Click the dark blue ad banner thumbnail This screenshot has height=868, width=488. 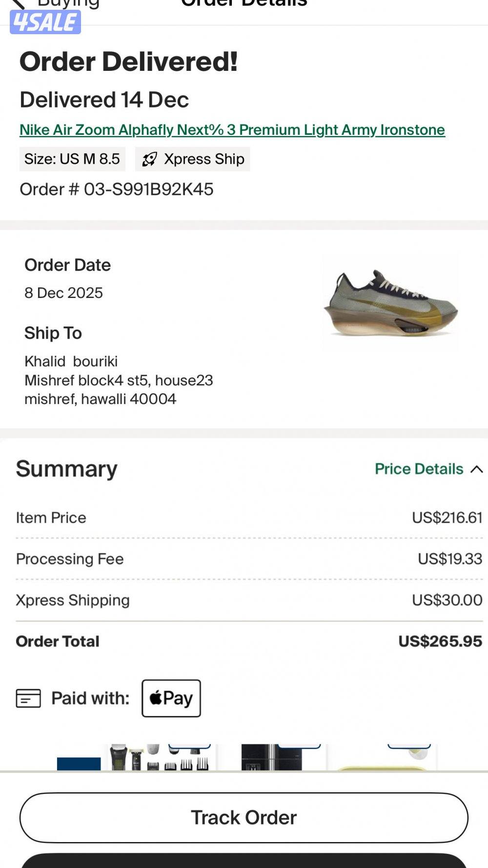pos(79,763)
